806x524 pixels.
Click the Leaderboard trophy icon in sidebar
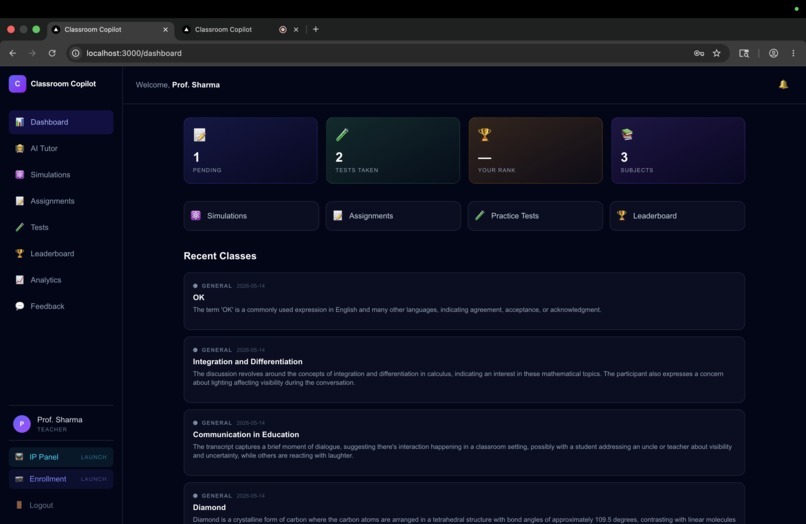pyautogui.click(x=20, y=253)
